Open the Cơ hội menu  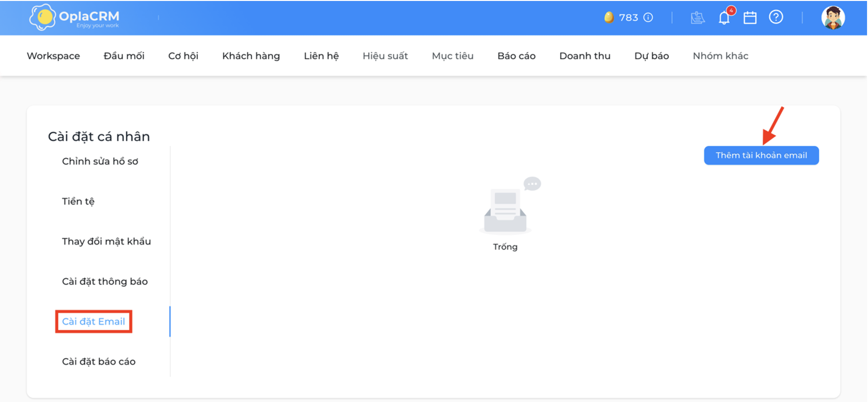pos(183,56)
